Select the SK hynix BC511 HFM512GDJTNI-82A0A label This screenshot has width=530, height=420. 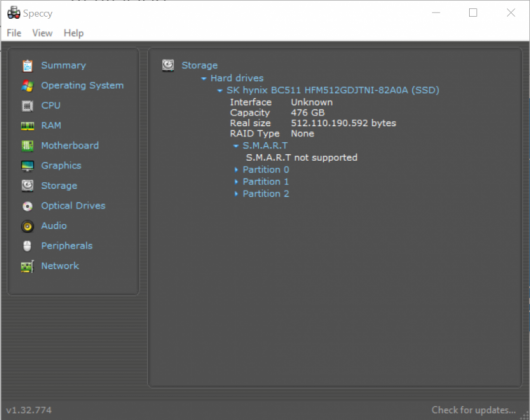pos(333,90)
